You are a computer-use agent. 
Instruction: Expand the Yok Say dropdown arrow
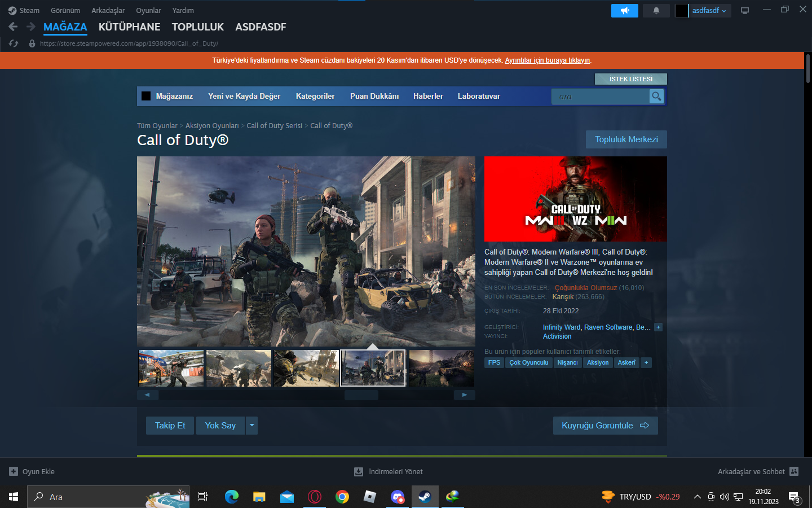pos(251,426)
